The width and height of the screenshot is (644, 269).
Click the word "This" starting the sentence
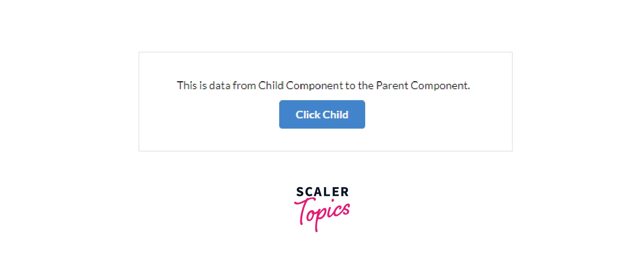(x=187, y=86)
